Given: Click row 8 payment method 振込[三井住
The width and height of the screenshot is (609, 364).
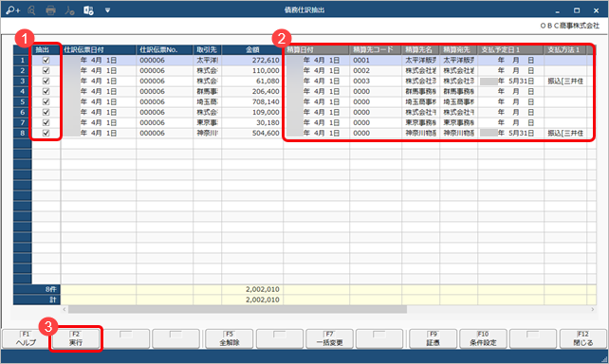Looking at the screenshot, I should 565,133.
